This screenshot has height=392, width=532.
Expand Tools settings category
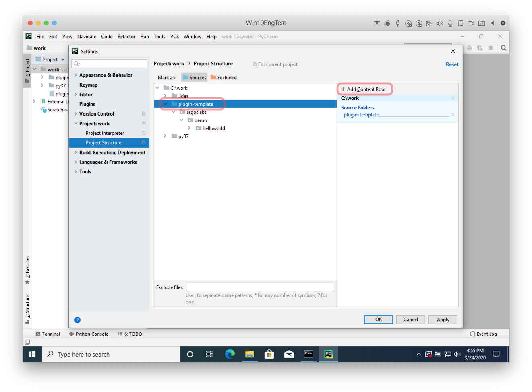pos(75,172)
